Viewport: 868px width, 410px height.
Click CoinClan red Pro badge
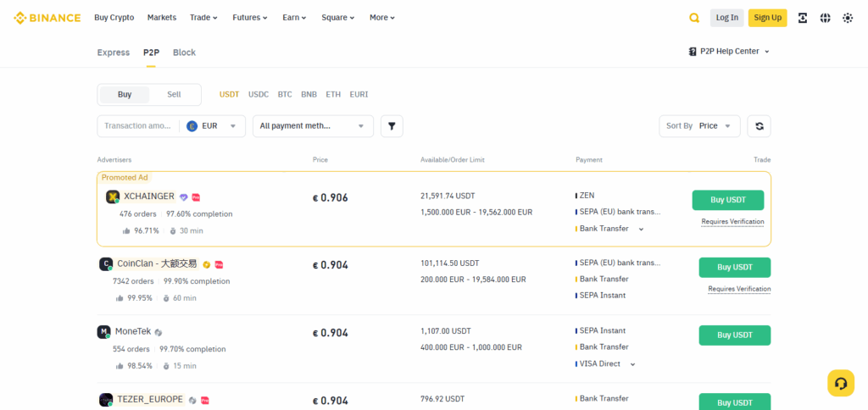(219, 264)
